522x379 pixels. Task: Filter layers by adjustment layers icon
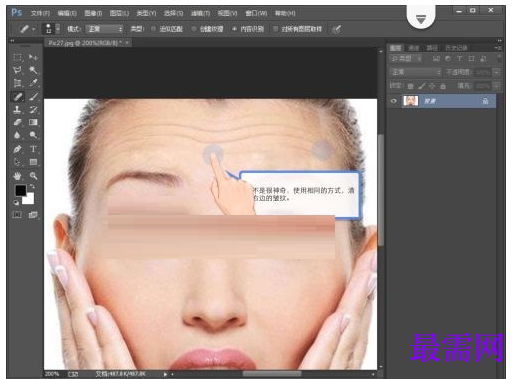pyautogui.click(x=448, y=59)
